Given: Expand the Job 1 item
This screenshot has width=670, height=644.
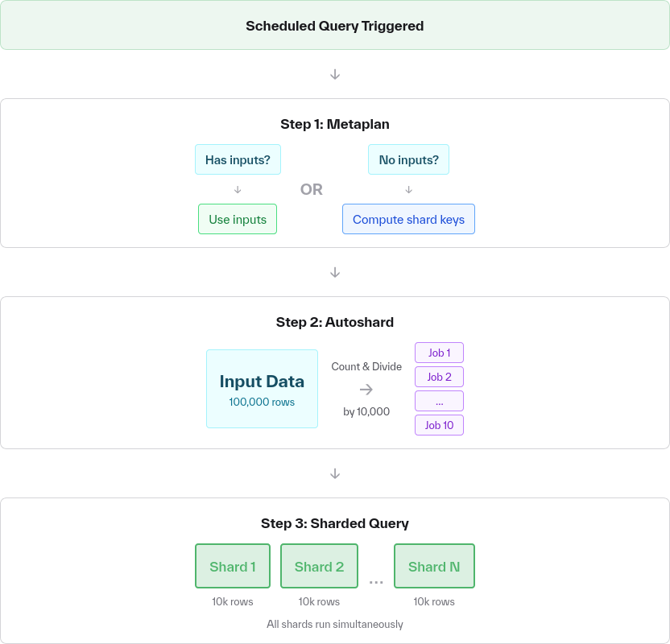Looking at the screenshot, I should [x=439, y=353].
